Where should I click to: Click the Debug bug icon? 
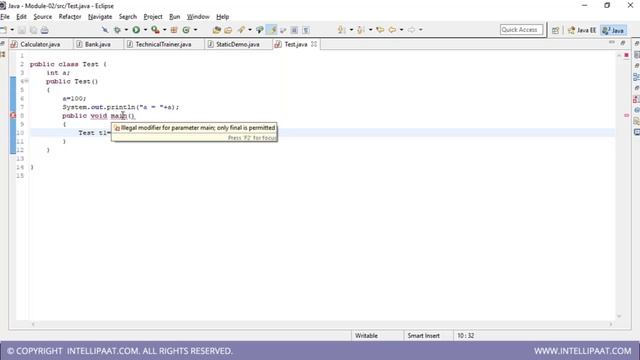click(x=117, y=30)
